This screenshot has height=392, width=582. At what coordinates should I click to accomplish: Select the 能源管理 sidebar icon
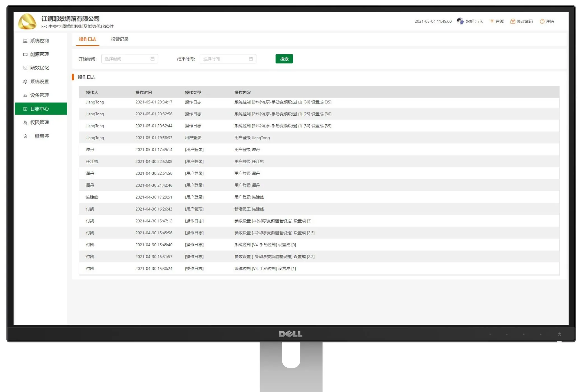click(25, 54)
